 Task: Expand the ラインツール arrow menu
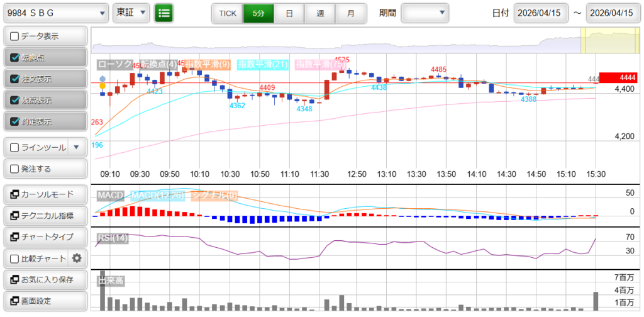click(76, 147)
